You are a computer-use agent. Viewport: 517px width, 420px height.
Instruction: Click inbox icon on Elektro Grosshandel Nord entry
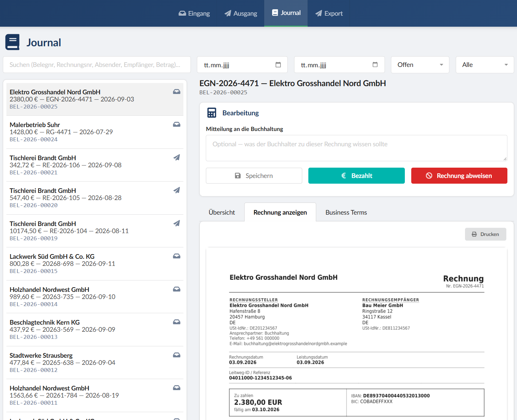[177, 92]
